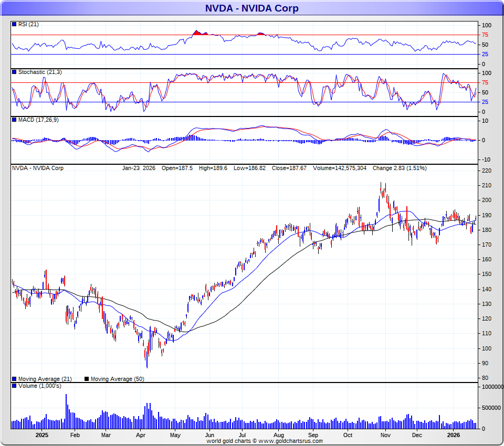
Task: Click the Open=187.5 value
Action: (177, 168)
